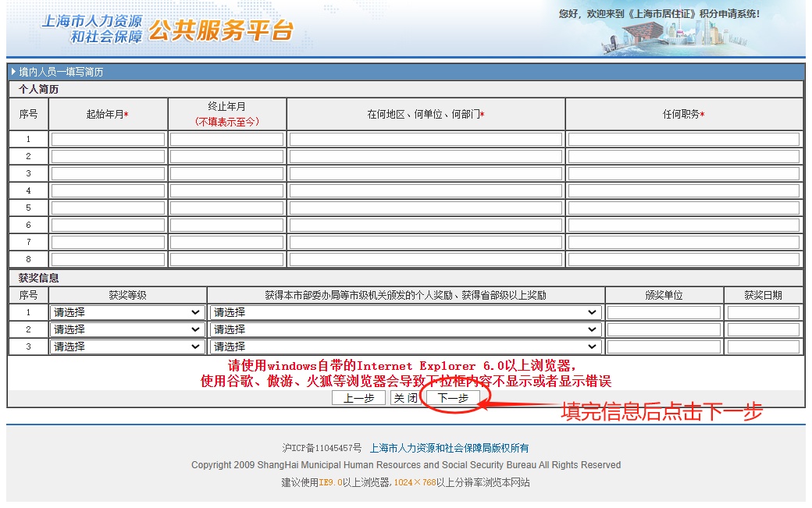This screenshot has height=508, width=812.
Task: Focus 起始年月 field in resume row 6
Action: point(109,225)
